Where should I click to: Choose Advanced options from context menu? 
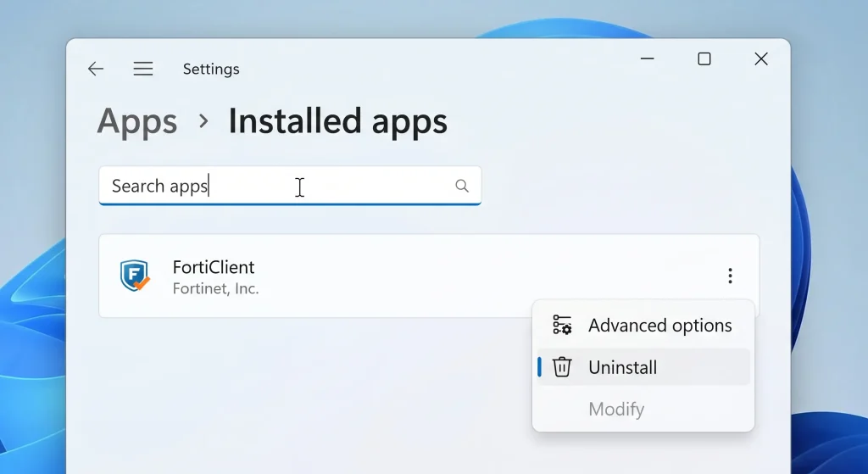pos(643,325)
